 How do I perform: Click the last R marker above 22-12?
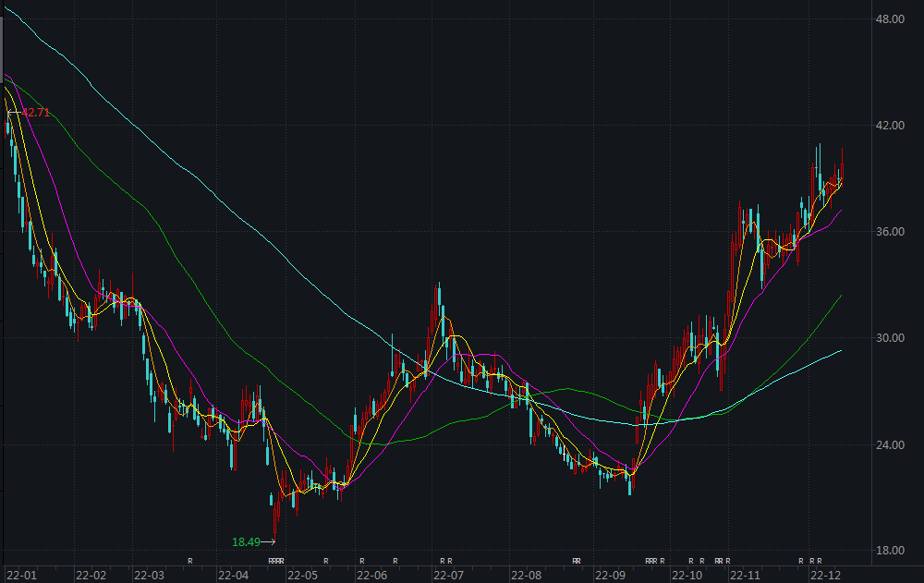click(820, 561)
